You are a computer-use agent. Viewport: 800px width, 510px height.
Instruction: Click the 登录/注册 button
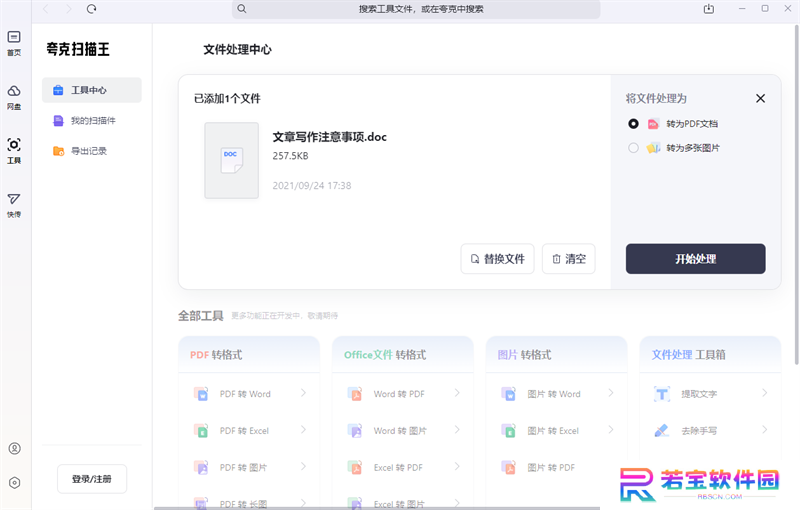pyautogui.click(x=92, y=479)
